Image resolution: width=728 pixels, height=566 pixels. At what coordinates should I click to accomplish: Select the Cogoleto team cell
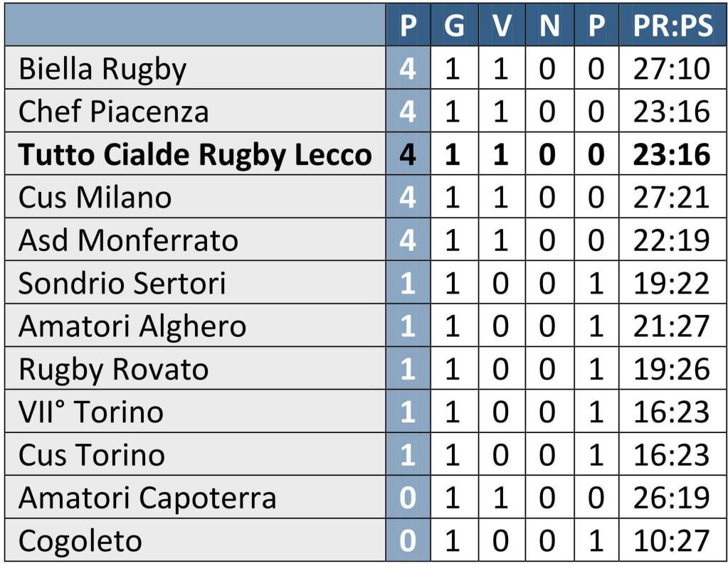pos(80,541)
